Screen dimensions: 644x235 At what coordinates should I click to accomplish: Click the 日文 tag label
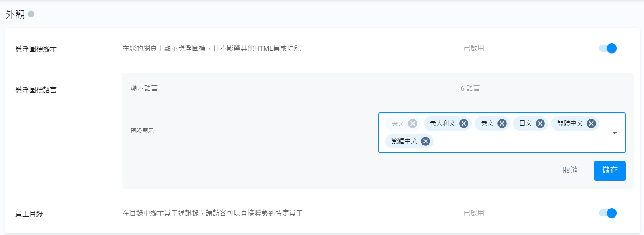525,123
